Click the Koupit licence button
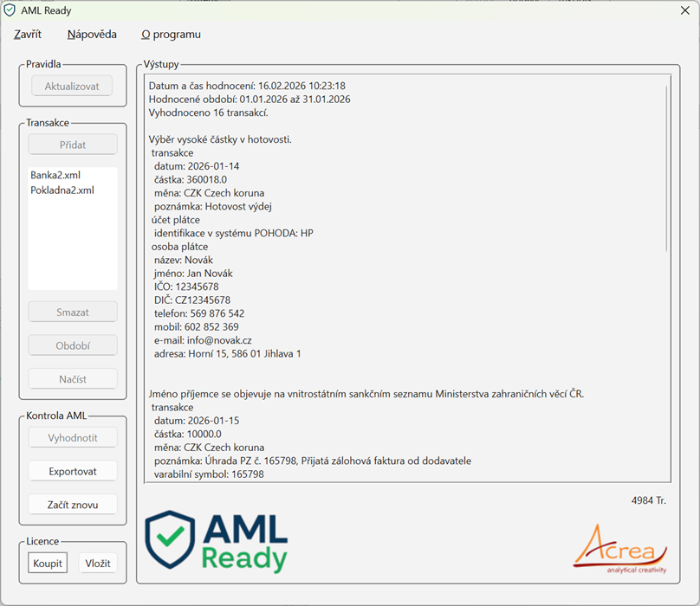 tap(48, 563)
